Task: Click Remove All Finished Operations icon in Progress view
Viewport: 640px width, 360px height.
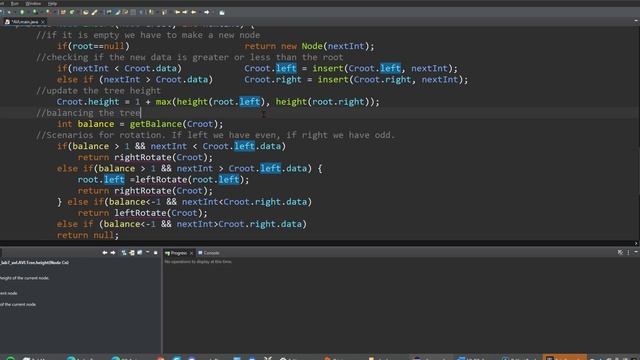Action: point(620,253)
